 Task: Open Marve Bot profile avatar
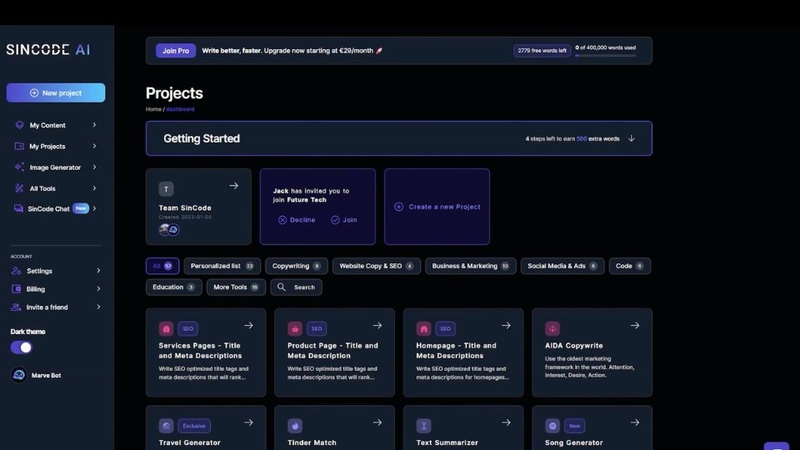[19, 375]
